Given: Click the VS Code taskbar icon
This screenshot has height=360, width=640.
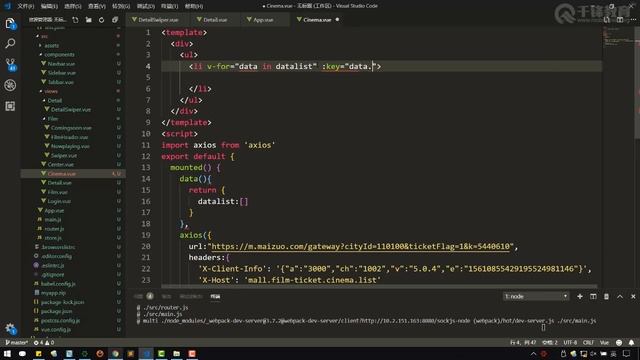Looking at the screenshot, I should click(146, 353).
